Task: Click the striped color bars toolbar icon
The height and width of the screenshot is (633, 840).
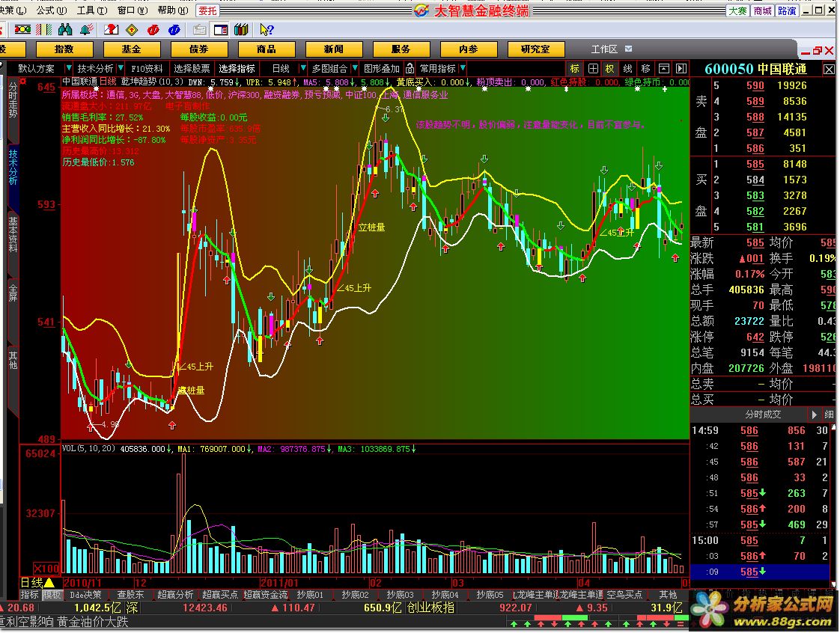Action: 43,29
